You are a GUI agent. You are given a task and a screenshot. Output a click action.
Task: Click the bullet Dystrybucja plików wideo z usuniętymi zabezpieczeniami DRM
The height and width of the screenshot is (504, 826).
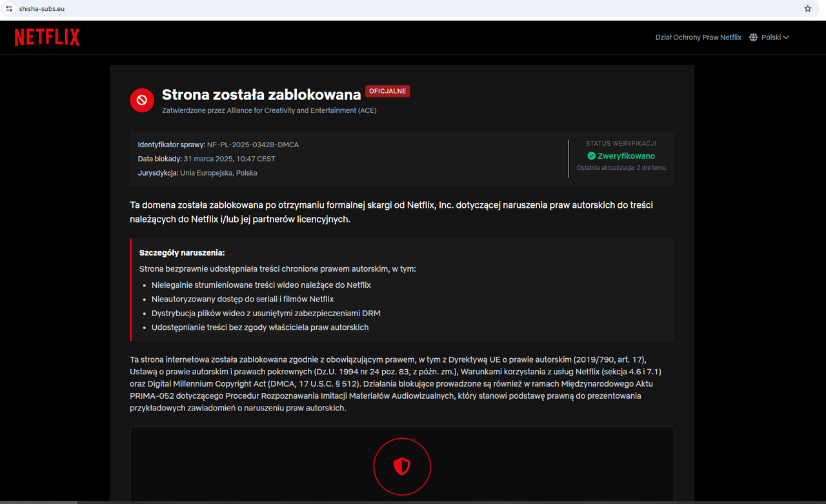pyautogui.click(x=266, y=313)
